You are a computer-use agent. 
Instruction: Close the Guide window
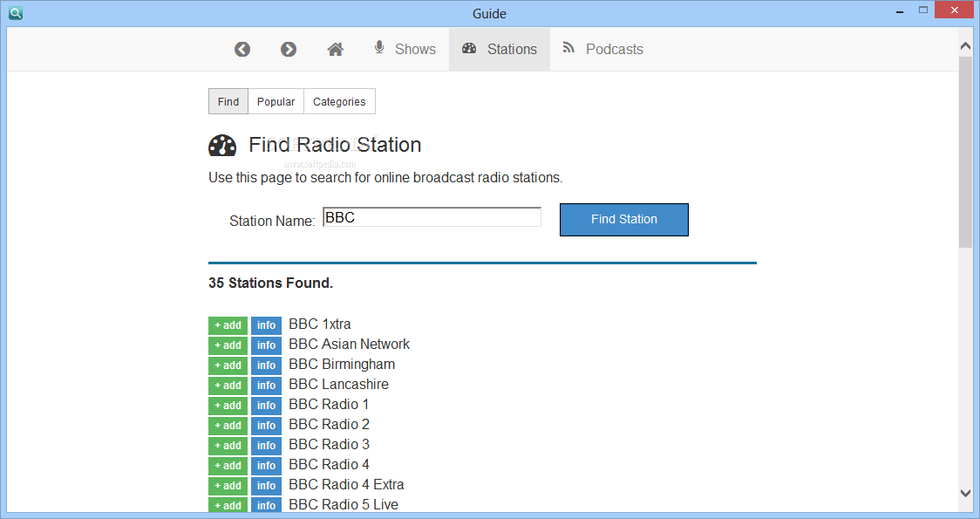click(x=955, y=10)
